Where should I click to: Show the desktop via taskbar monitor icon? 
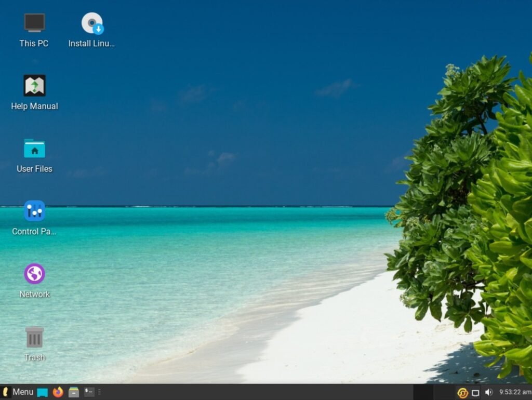click(42, 392)
